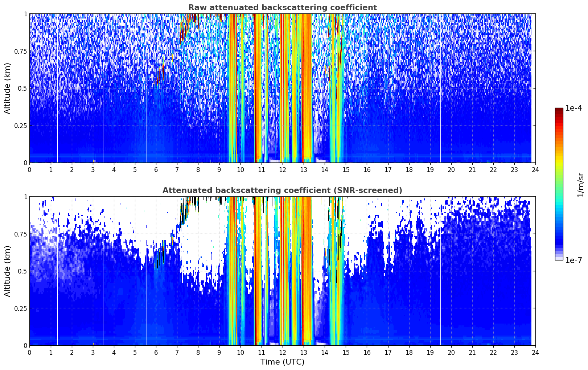Click time tick '13' under raw plot

pyautogui.click(x=304, y=169)
